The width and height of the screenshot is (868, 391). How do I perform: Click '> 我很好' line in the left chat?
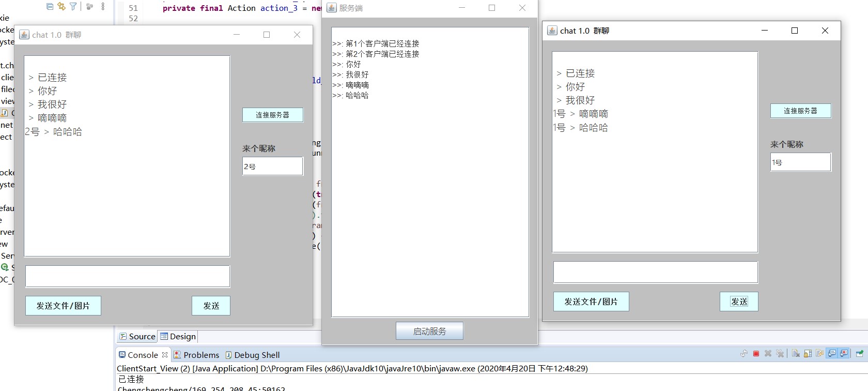[48, 104]
